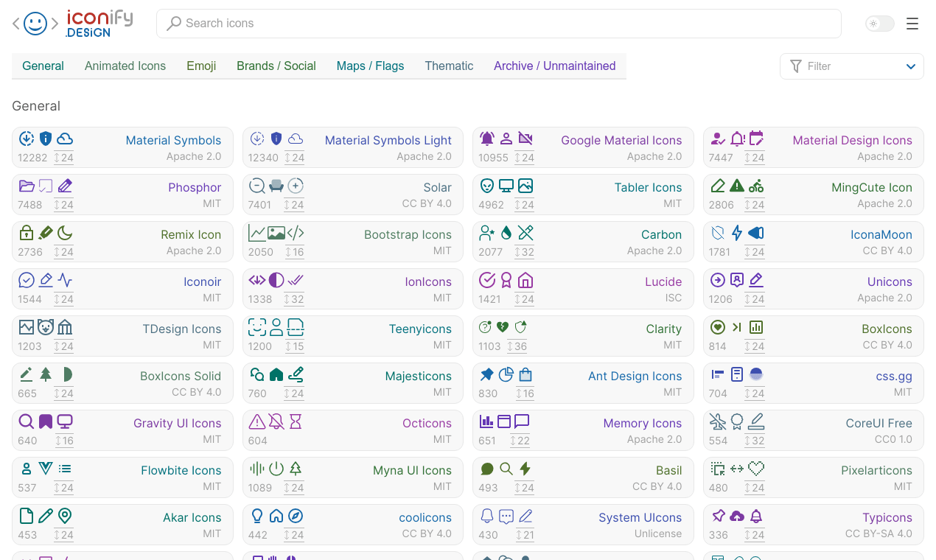936x560 pixels.
Task: Click activity pulse icon in Iconoir card
Action: click(x=65, y=280)
